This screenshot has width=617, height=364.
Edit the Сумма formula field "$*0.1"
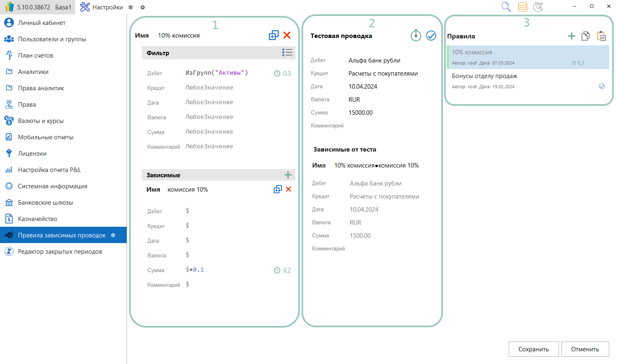(195, 270)
